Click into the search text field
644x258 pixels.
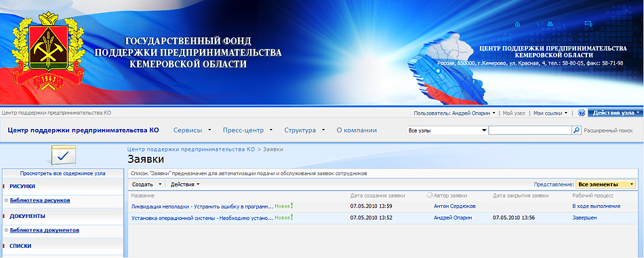(x=530, y=130)
